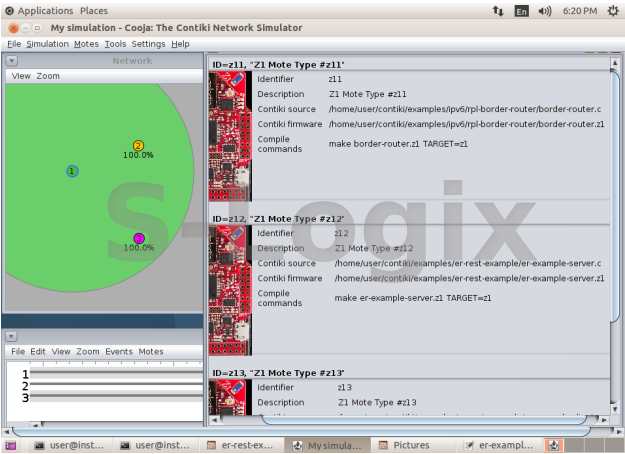Open the Places menu in top panel
Image resolution: width=625 pixels, height=454 pixels.
point(94,11)
